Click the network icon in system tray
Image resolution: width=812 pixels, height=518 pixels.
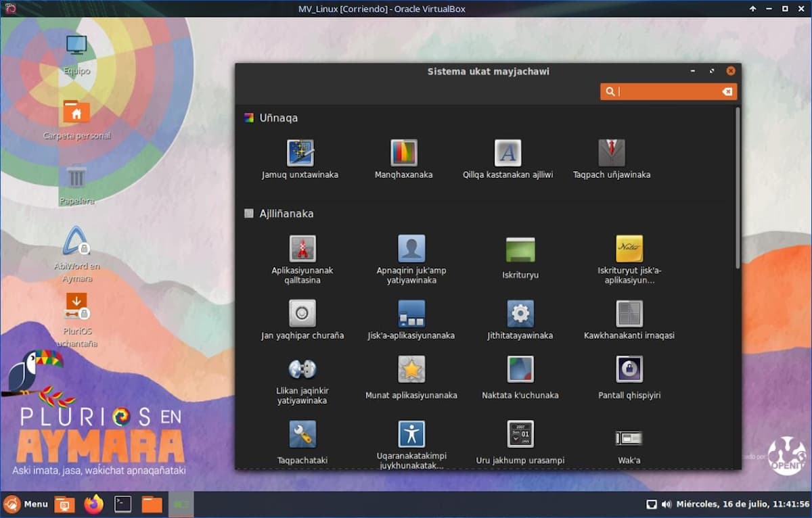click(x=652, y=504)
